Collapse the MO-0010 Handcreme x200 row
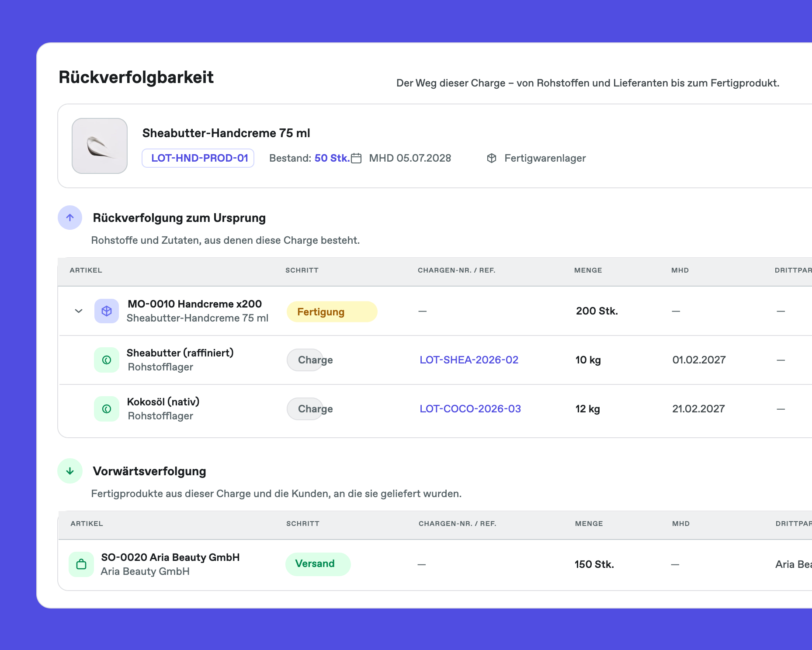Screen dimensions: 812x650 (x=79, y=311)
